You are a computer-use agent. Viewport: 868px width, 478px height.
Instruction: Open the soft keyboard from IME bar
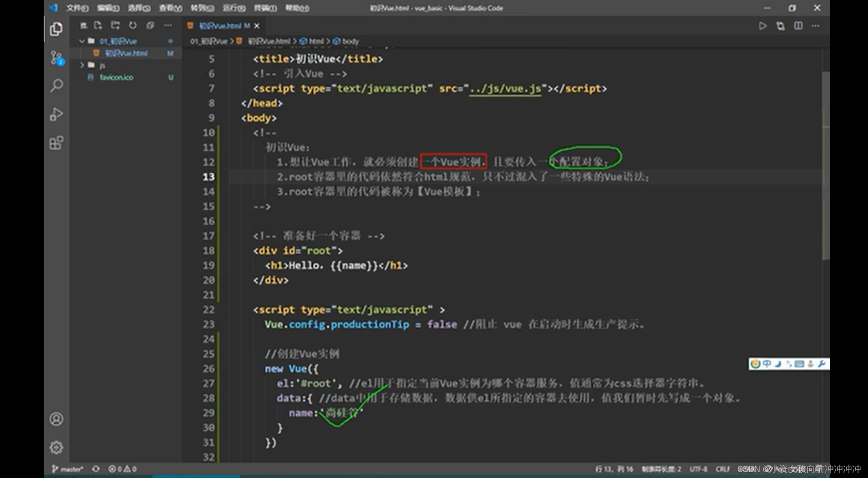(799, 364)
